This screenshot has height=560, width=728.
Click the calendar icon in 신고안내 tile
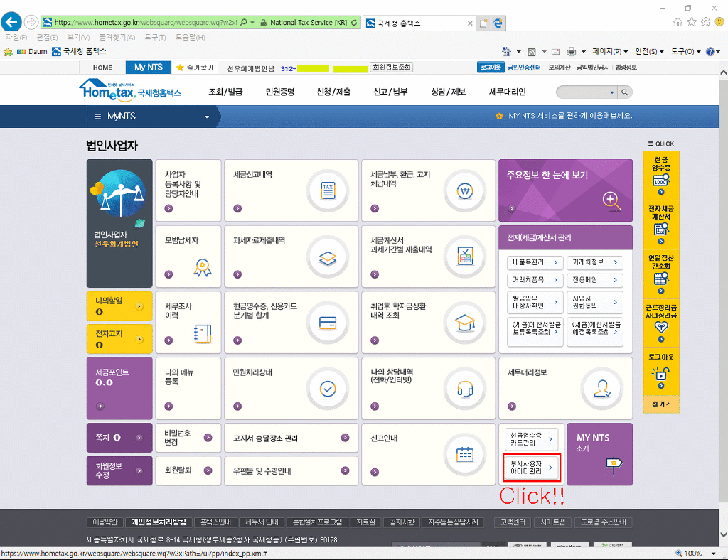[x=465, y=455]
